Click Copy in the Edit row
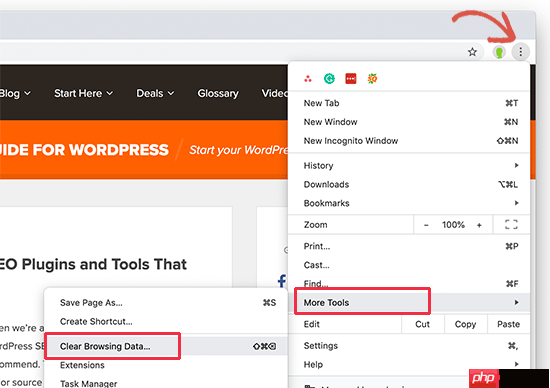The height and width of the screenshot is (388, 550). [x=465, y=324]
